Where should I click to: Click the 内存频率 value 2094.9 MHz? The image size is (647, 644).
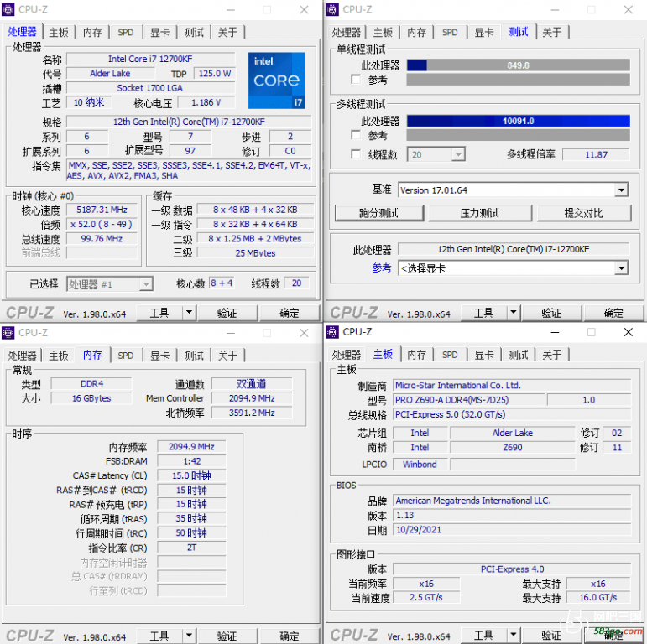[x=191, y=446]
